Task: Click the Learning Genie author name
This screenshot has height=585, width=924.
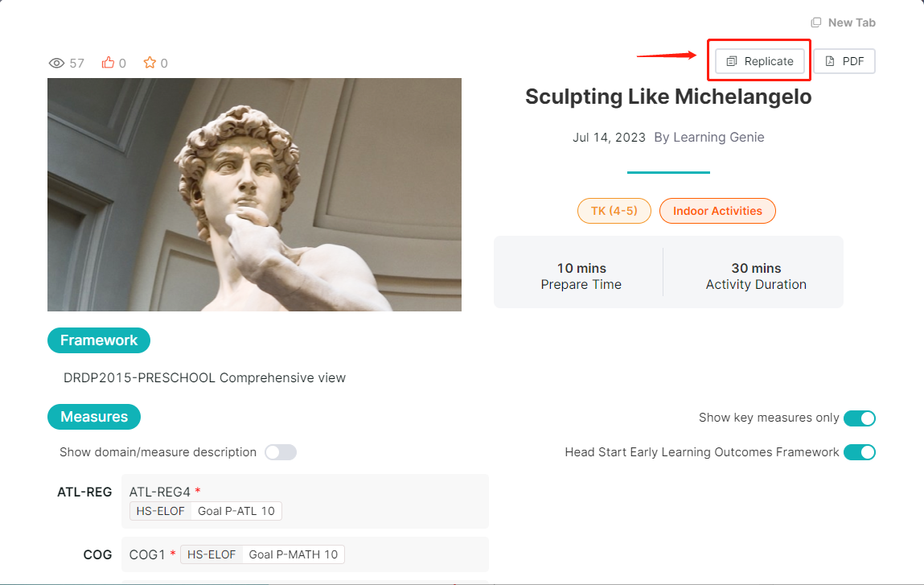Action: 718,138
